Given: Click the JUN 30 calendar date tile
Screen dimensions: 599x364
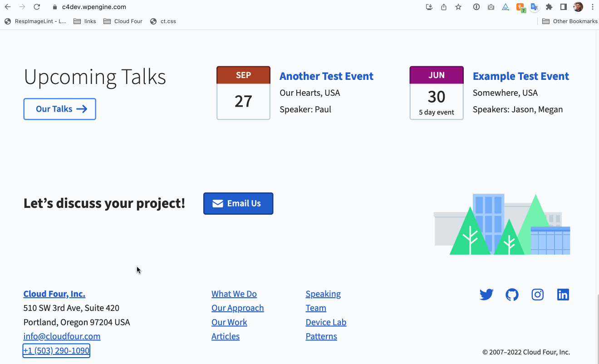Looking at the screenshot, I should [x=437, y=93].
